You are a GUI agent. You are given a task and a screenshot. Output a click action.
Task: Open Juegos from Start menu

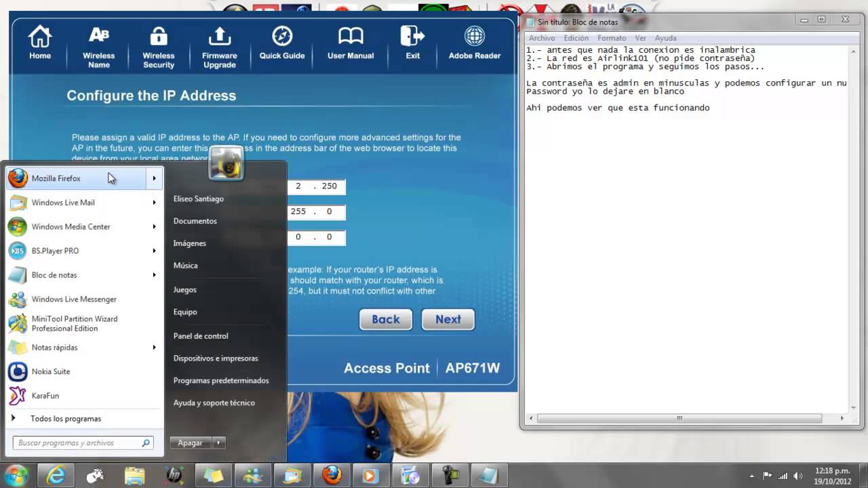click(x=185, y=289)
